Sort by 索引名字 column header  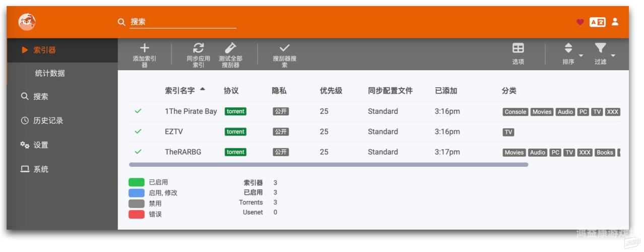coord(180,91)
